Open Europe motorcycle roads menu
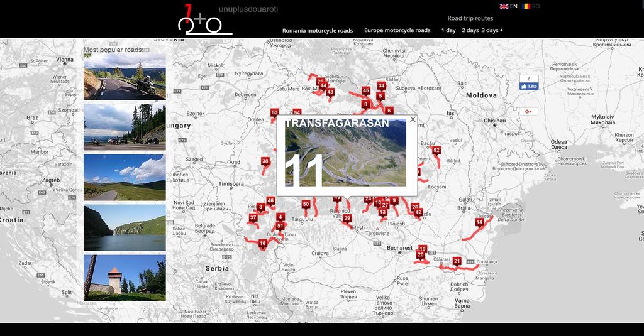644x336 pixels. point(397,30)
